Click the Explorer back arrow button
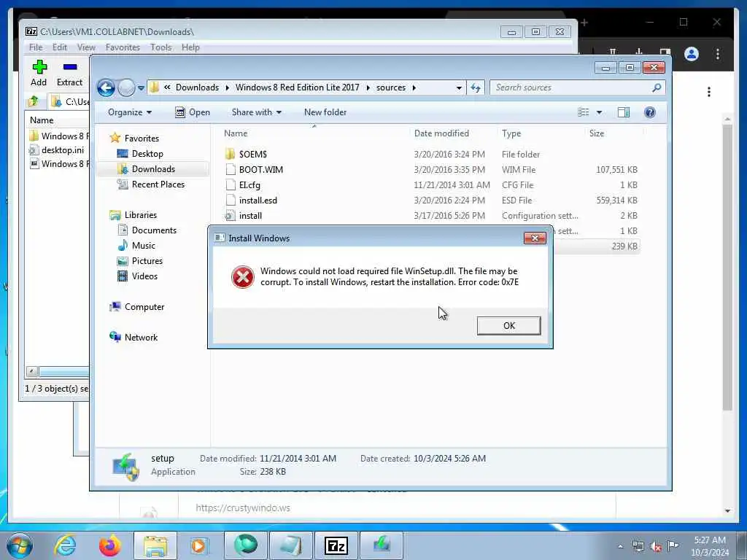This screenshot has width=747, height=560. [106, 87]
